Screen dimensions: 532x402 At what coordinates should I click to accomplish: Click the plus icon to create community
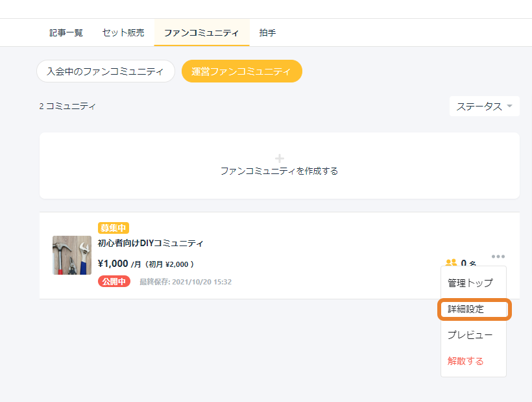coord(279,158)
